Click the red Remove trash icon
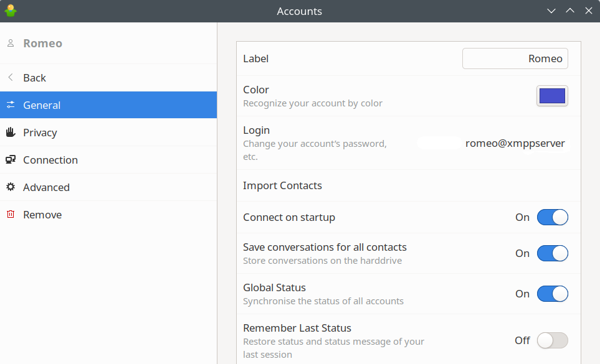 point(11,214)
